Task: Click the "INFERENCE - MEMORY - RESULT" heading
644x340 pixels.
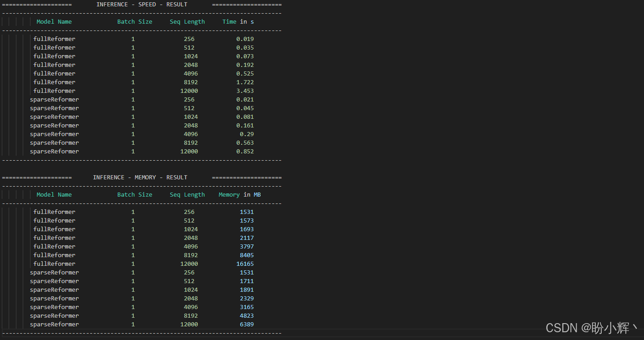Action: pos(140,178)
